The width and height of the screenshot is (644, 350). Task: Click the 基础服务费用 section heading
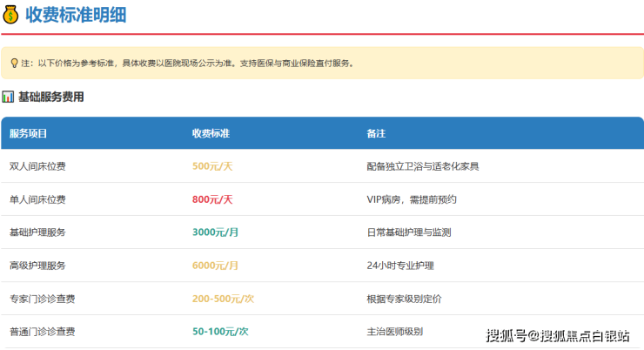[x=50, y=98]
